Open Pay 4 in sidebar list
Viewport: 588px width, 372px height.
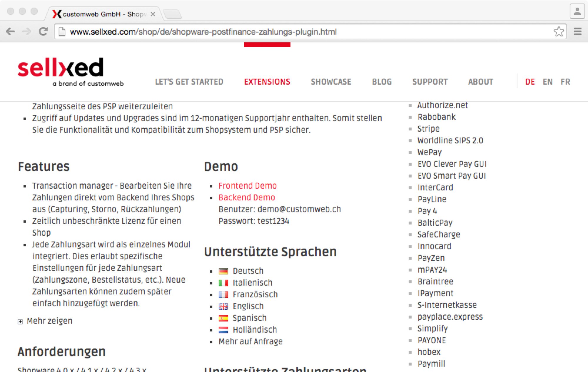click(427, 211)
